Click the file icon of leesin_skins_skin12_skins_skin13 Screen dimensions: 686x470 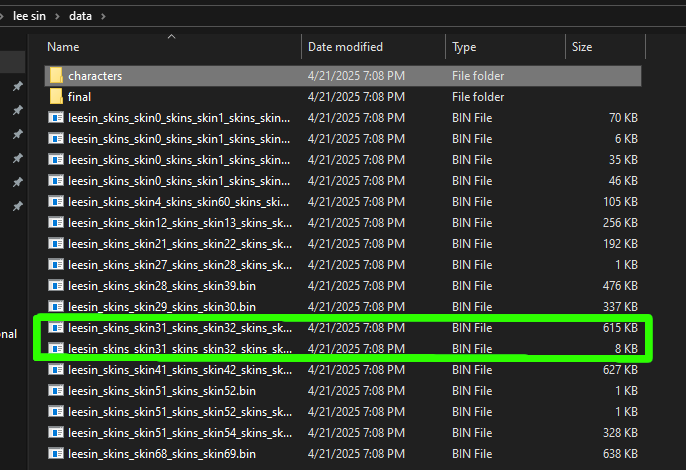[56, 222]
